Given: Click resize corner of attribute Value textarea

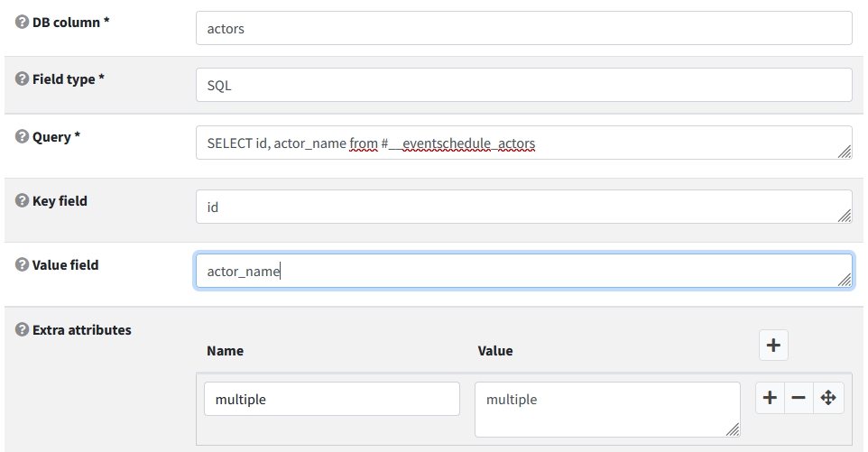Looking at the screenshot, I should click(x=734, y=430).
